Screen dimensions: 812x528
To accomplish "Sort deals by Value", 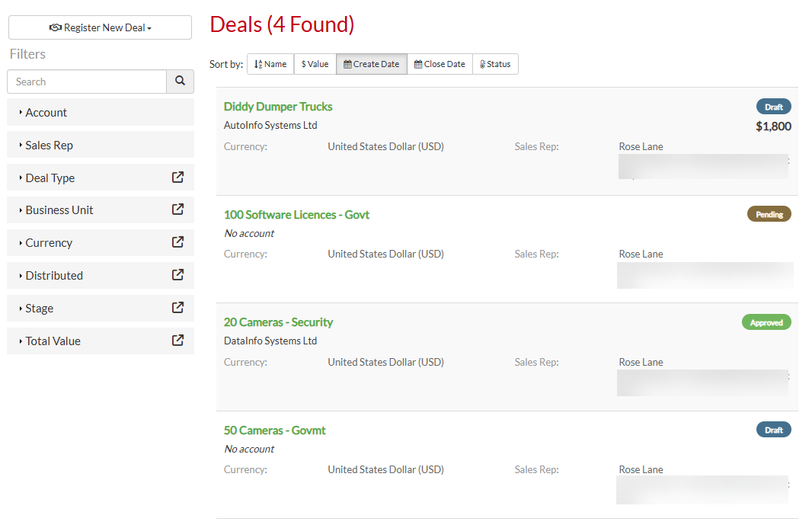I will tap(315, 64).
